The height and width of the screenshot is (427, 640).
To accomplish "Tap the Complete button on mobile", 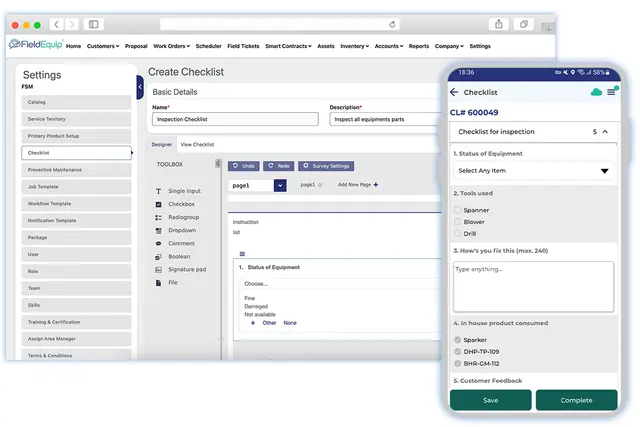I will pyautogui.click(x=576, y=400).
